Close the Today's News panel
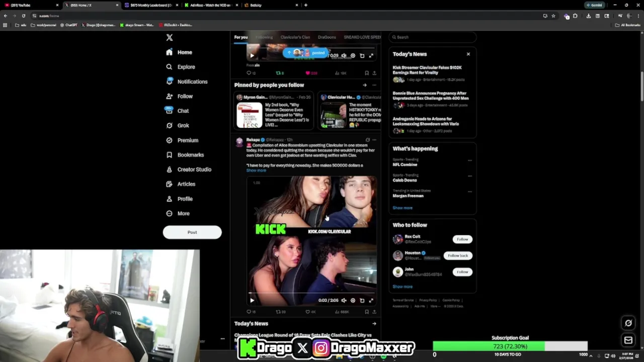The image size is (644, 362). pos(468,54)
